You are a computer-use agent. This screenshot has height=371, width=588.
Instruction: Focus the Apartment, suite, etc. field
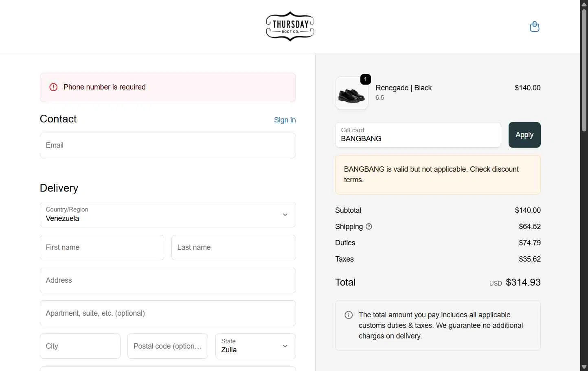click(x=168, y=313)
